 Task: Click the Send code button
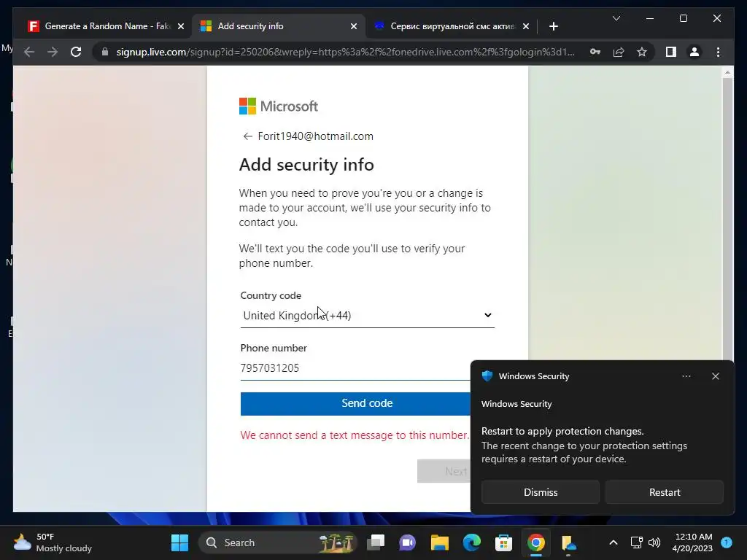pyautogui.click(x=355, y=403)
